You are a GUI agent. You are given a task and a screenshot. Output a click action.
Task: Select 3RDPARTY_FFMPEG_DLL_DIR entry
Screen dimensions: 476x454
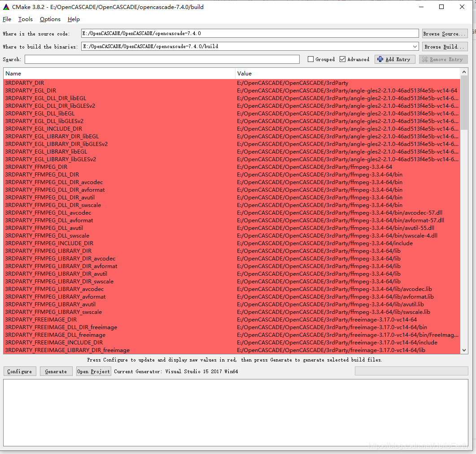pos(42,174)
